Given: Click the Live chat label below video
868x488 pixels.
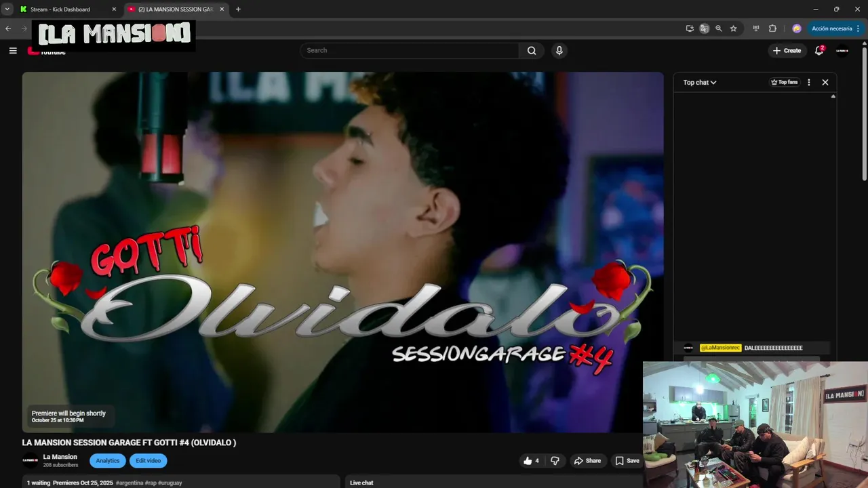Looking at the screenshot, I should 361,483.
